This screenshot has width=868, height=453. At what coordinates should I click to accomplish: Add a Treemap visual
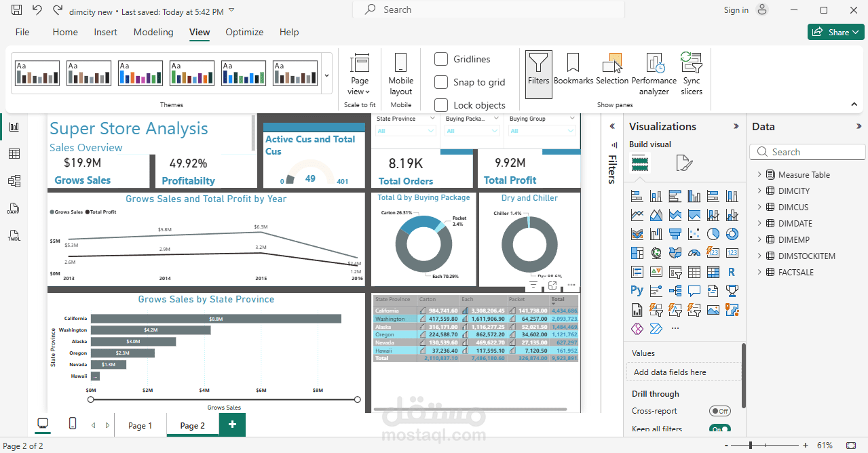pos(637,253)
